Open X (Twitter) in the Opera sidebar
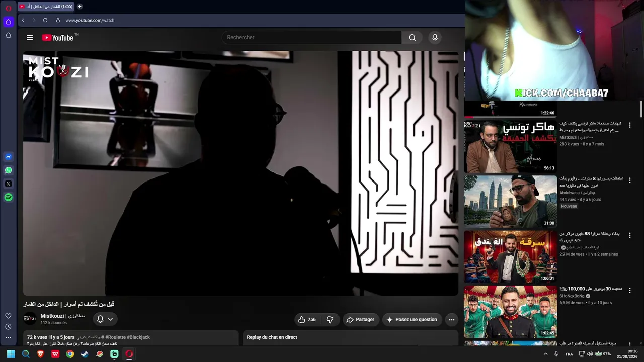 (x=8, y=184)
